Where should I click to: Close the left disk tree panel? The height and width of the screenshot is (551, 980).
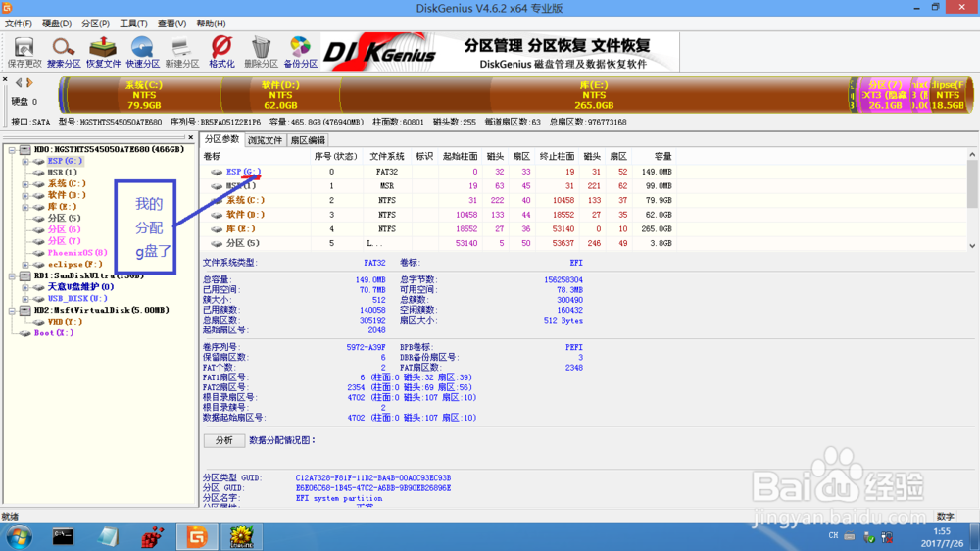click(191, 137)
